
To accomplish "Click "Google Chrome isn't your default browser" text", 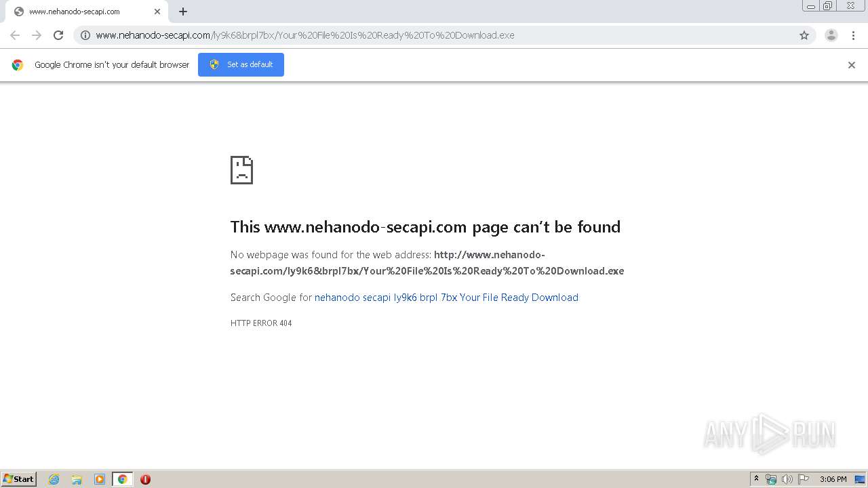I will pyautogui.click(x=112, y=65).
